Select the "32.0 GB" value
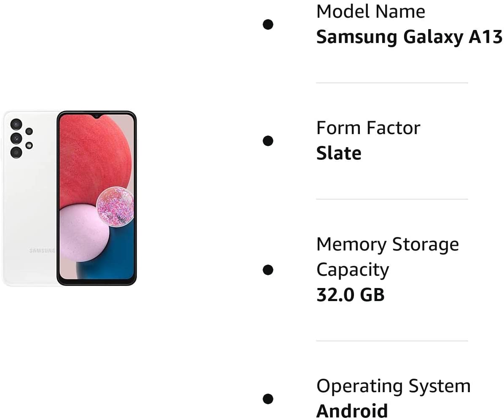Screen dimensions: 504x420 pos(350,295)
